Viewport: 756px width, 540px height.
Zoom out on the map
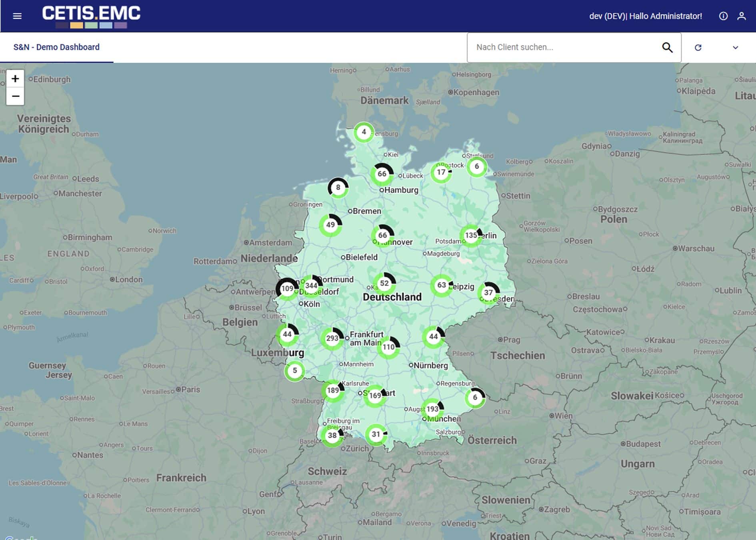[x=15, y=96]
